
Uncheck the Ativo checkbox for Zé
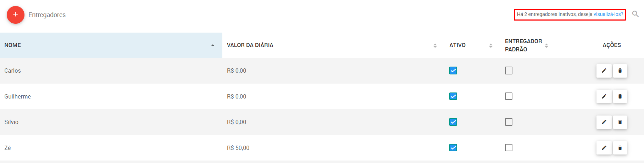tap(453, 148)
